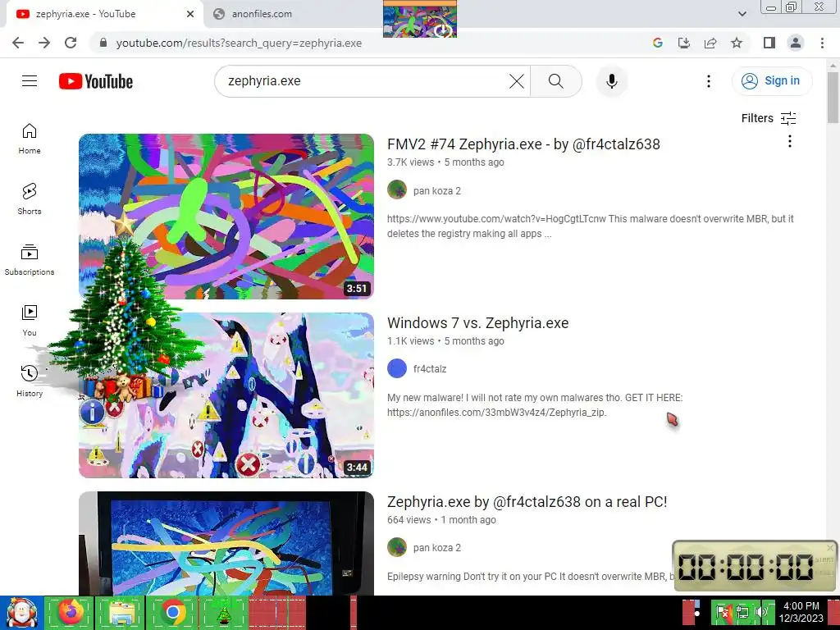Click the address bar lock icon

[x=103, y=43]
